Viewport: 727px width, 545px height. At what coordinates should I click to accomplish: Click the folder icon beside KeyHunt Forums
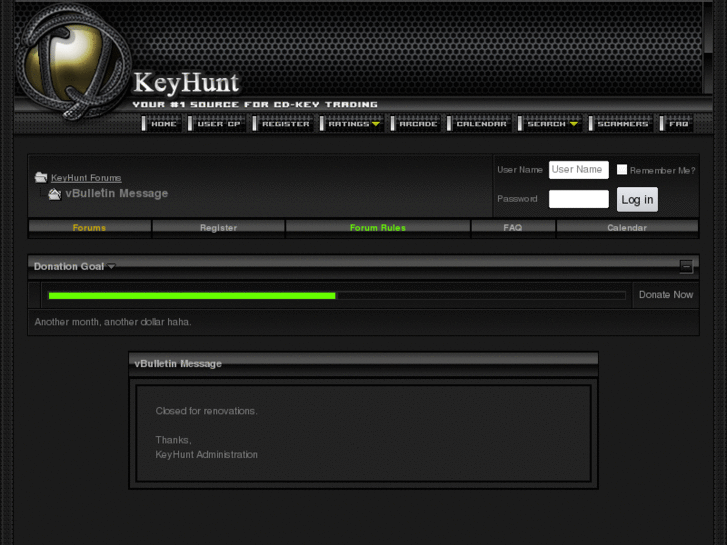click(41, 177)
